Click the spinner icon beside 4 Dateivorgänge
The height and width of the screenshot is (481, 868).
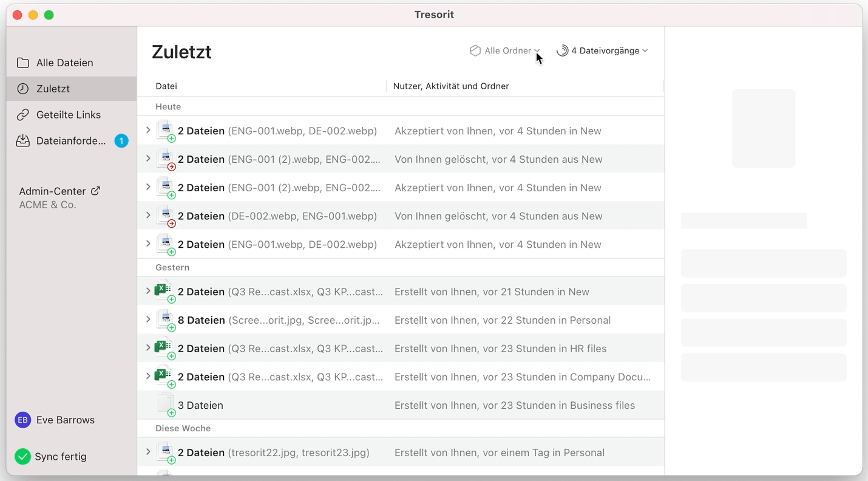563,51
